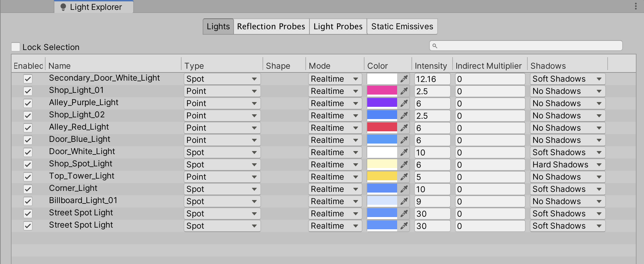Click the search magnifier icon
The image size is (644, 264).
coord(435,46)
